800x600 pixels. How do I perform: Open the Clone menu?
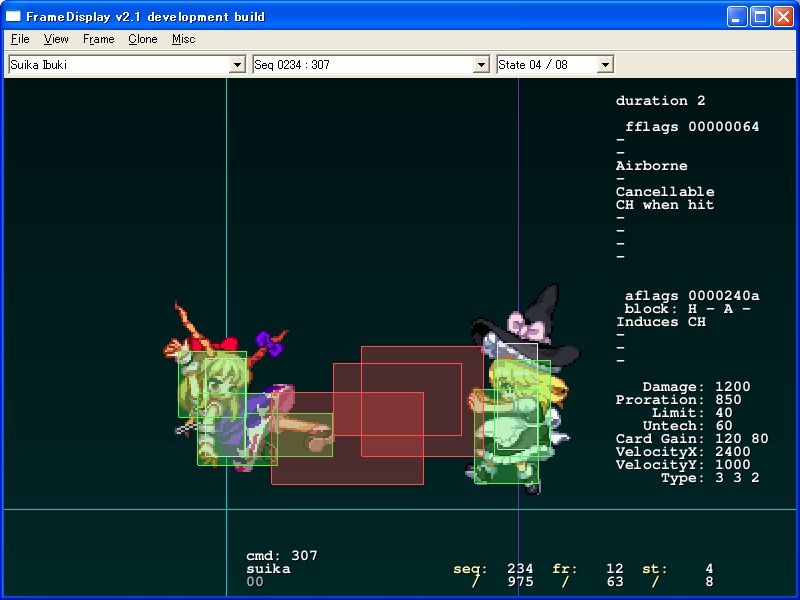pyautogui.click(x=143, y=39)
